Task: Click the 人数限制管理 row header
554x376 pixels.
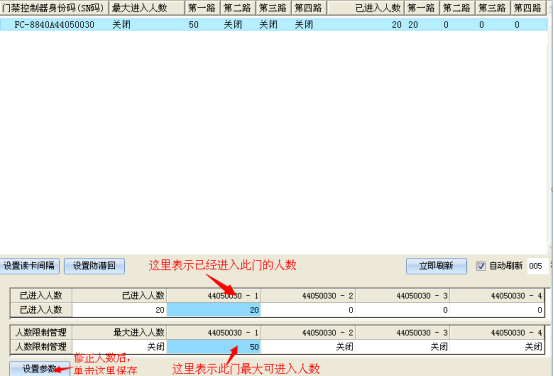Action: click(x=41, y=347)
